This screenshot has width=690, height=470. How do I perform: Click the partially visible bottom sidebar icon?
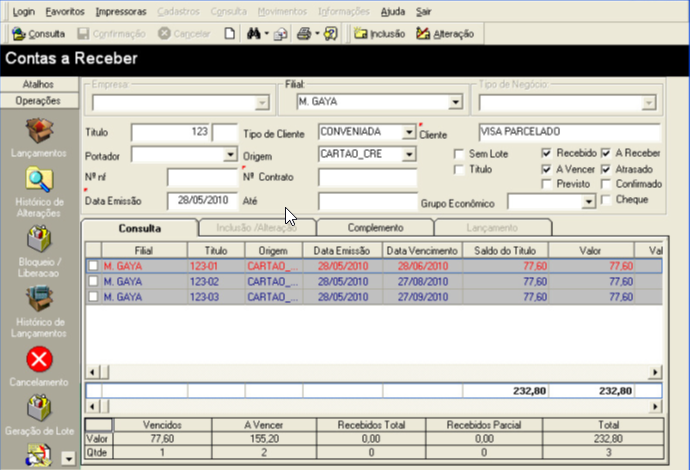38,455
